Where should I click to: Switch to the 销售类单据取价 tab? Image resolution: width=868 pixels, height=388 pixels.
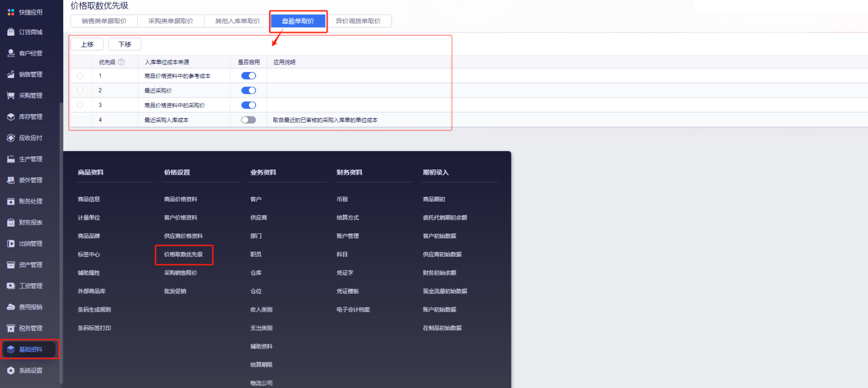tap(104, 21)
